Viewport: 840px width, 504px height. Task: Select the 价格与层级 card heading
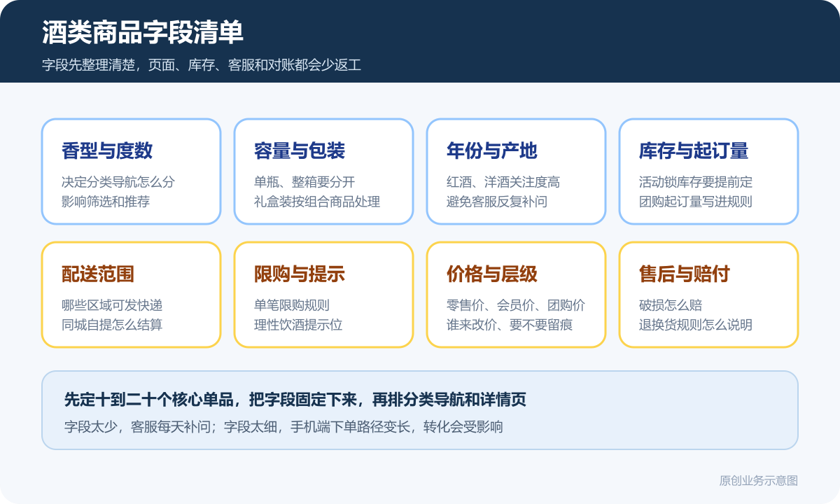click(492, 274)
